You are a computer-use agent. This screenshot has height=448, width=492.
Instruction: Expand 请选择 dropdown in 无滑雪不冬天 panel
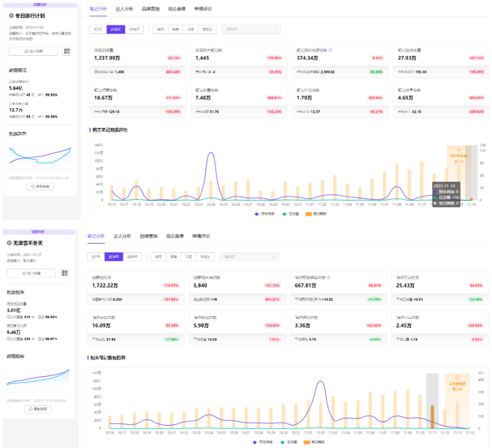click(x=250, y=257)
